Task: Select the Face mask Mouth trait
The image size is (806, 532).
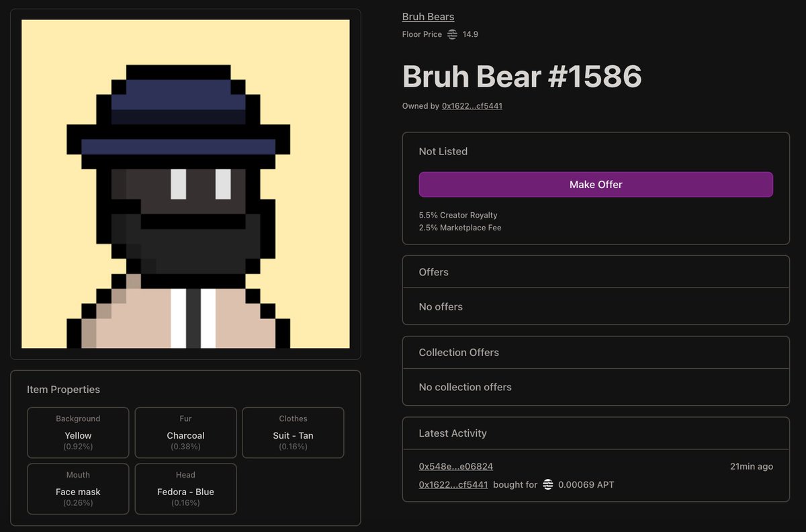Action: pyautogui.click(x=77, y=489)
